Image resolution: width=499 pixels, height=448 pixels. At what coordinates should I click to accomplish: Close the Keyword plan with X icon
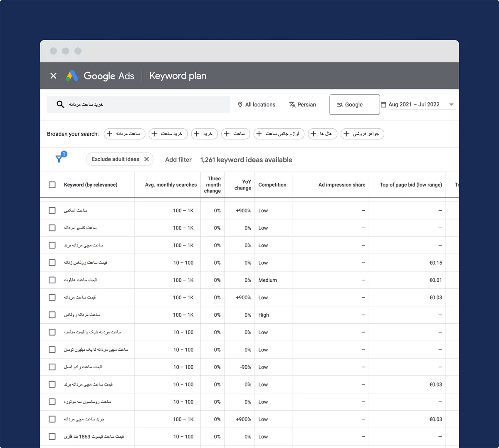(53, 76)
